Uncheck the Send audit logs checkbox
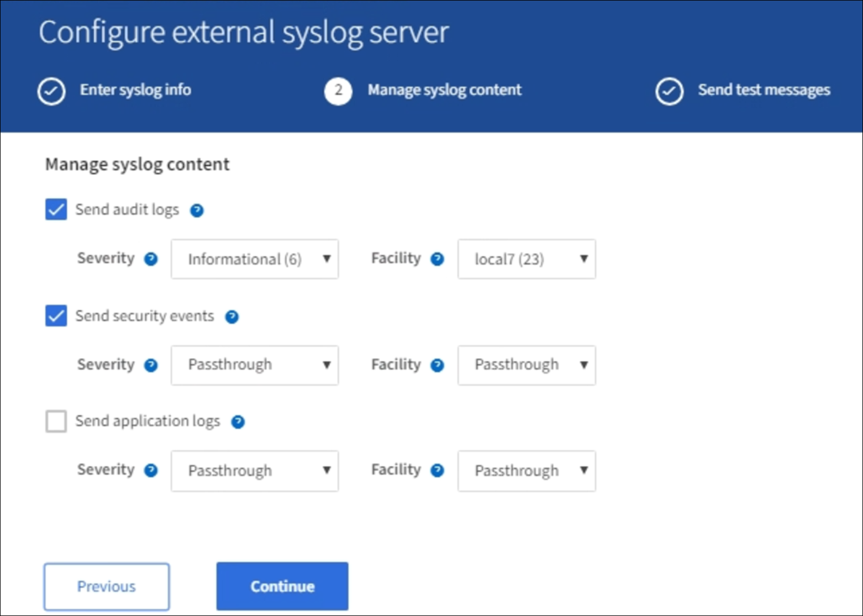Viewport: 863px width, 616px height. point(56,210)
